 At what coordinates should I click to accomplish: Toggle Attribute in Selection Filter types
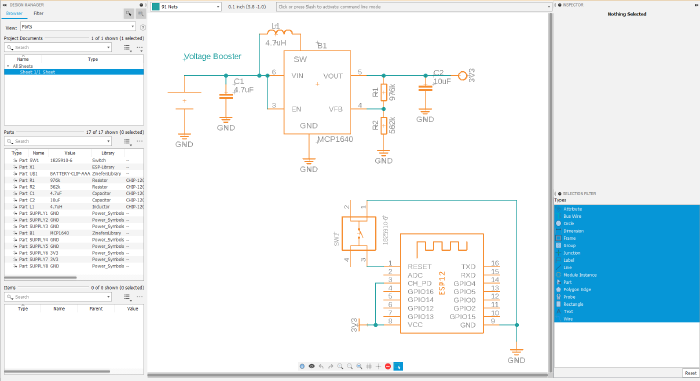pos(627,209)
